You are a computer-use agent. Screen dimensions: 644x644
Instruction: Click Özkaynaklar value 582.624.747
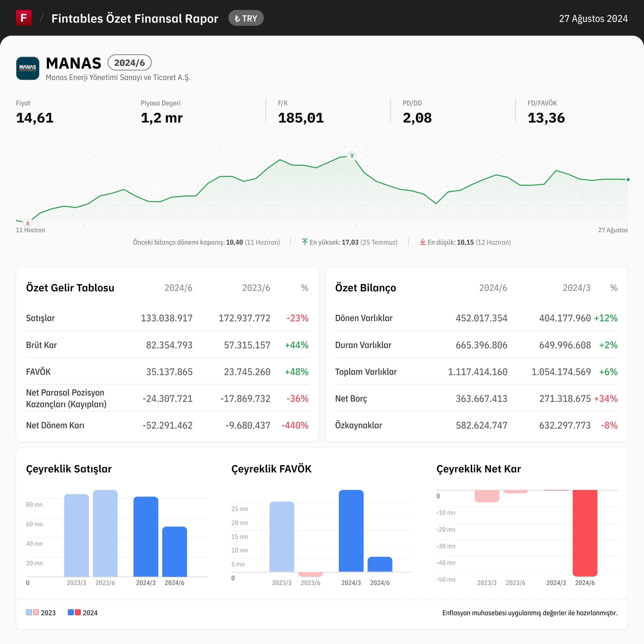coord(481,425)
